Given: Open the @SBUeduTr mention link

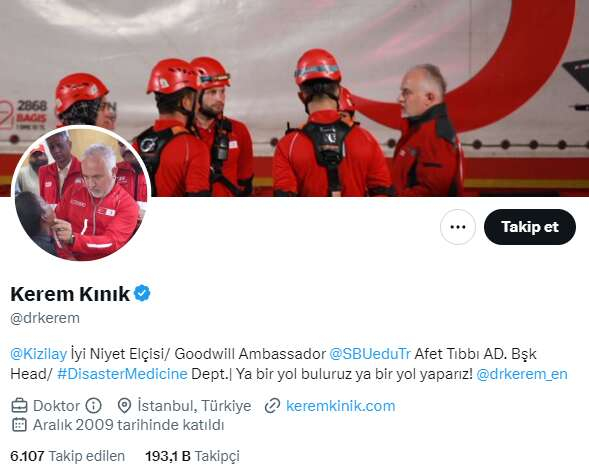Looking at the screenshot, I should [370, 354].
